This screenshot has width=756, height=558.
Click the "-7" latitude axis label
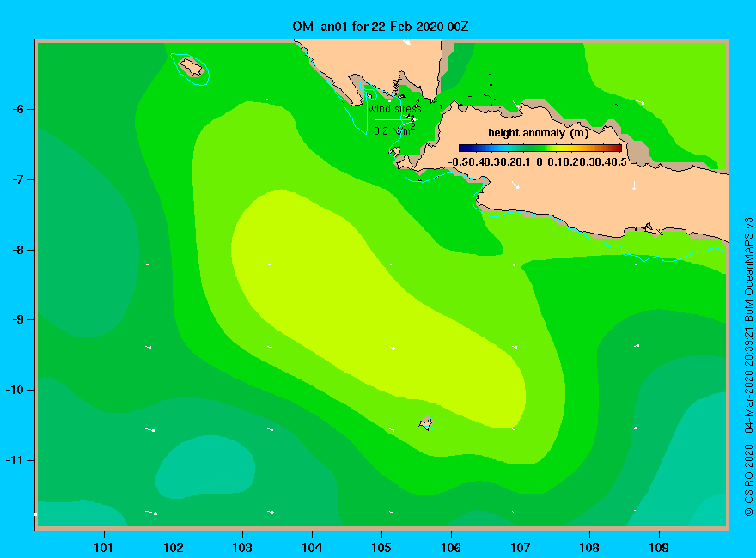pyautogui.click(x=17, y=179)
